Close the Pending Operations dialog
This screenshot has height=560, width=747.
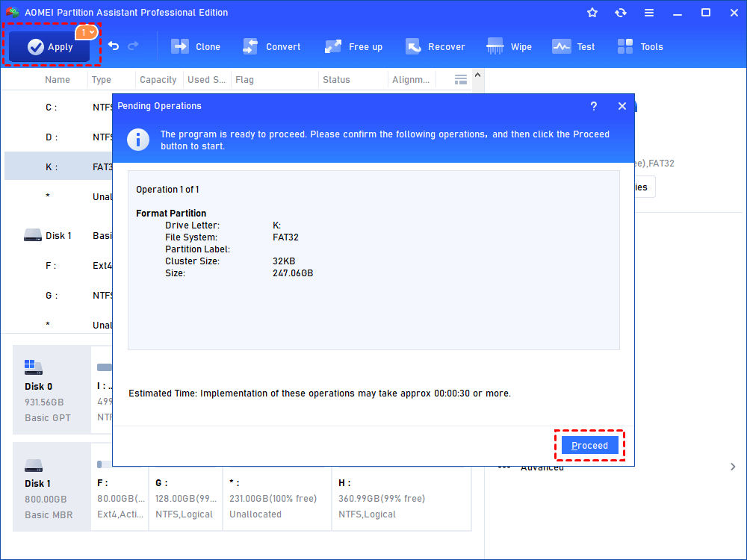coord(622,106)
